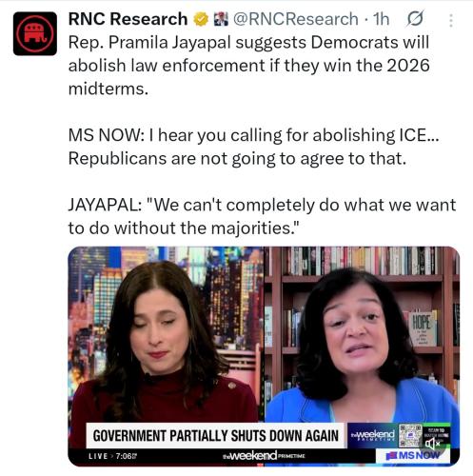Image resolution: width=473 pixels, height=476 pixels.
Task: Click the HOPE book on the shelf
Action: [423, 328]
